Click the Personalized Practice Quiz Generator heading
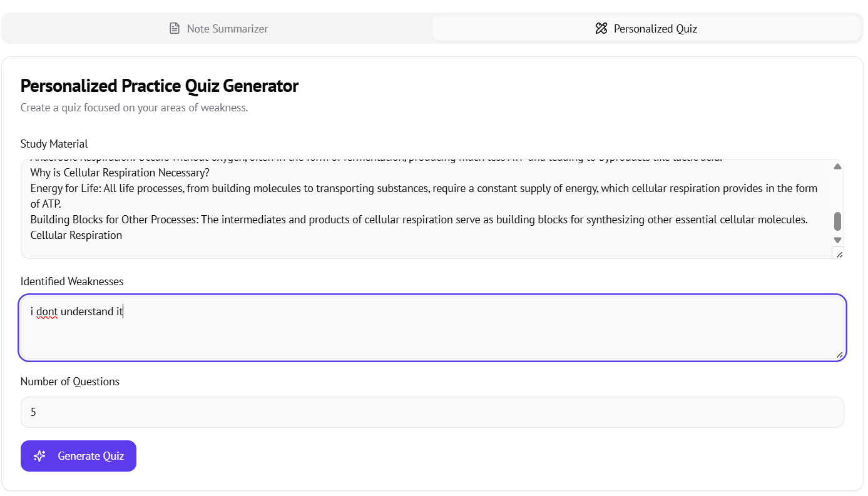The width and height of the screenshot is (868, 496). 160,86
